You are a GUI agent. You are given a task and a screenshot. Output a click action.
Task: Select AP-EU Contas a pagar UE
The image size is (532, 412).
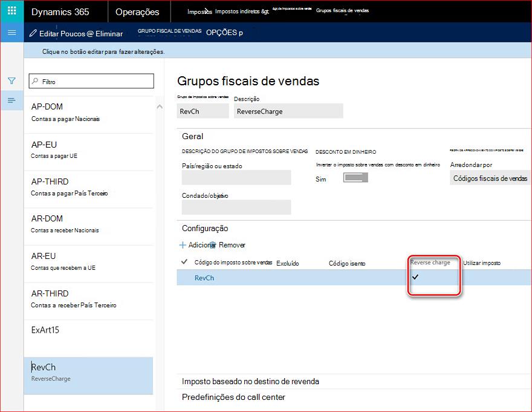[88, 152]
